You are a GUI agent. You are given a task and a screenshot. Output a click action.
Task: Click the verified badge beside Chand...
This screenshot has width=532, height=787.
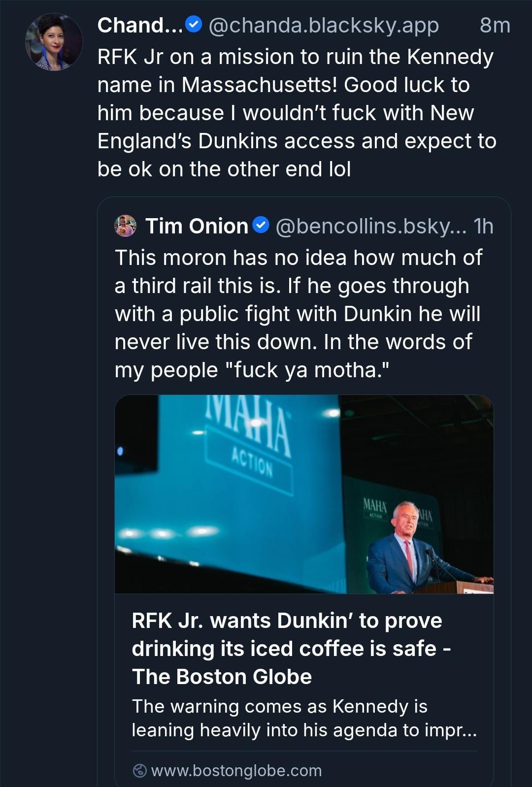[x=195, y=24]
